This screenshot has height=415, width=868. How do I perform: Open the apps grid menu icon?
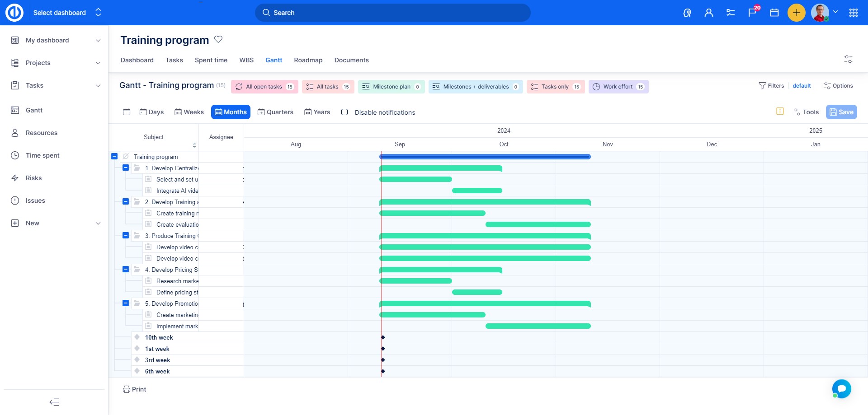click(853, 13)
